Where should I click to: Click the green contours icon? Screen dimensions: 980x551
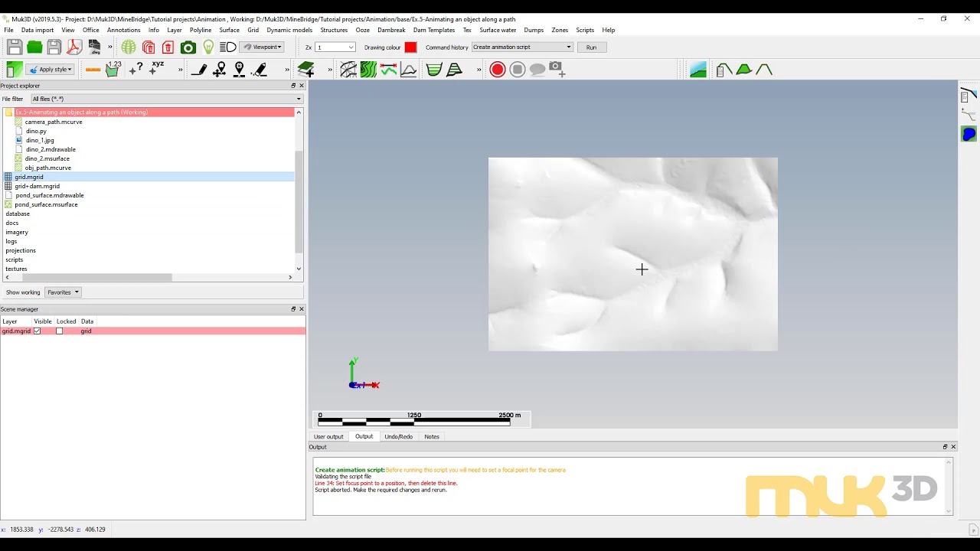tap(368, 70)
